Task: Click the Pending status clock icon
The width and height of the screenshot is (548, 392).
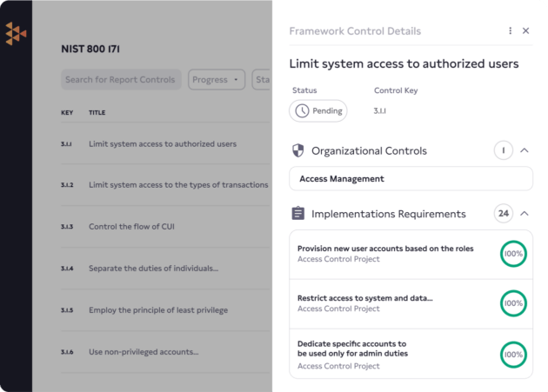Action: click(x=302, y=111)
